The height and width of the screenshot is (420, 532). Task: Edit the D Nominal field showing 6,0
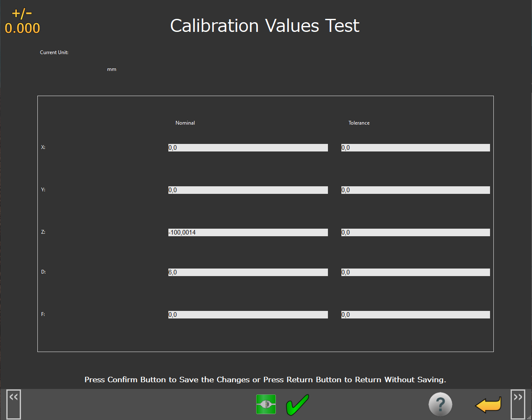click(248, 272)
